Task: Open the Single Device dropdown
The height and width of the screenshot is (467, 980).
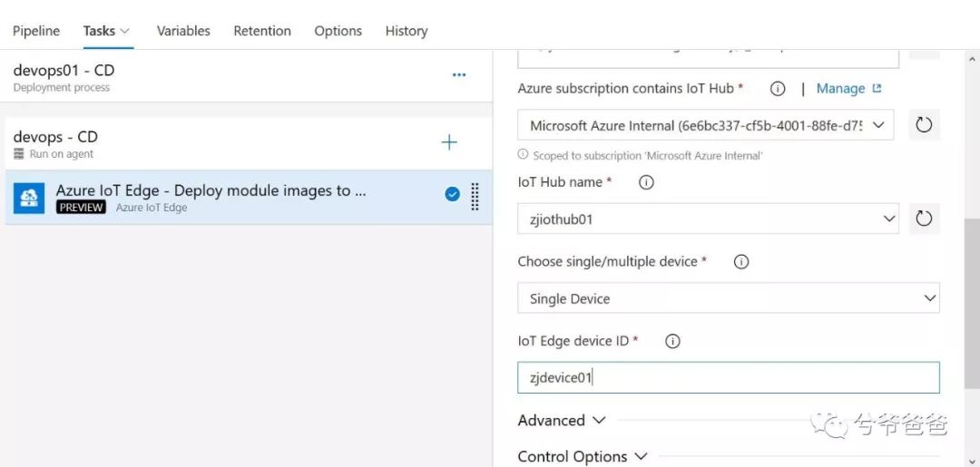Action: pos(728,297)
